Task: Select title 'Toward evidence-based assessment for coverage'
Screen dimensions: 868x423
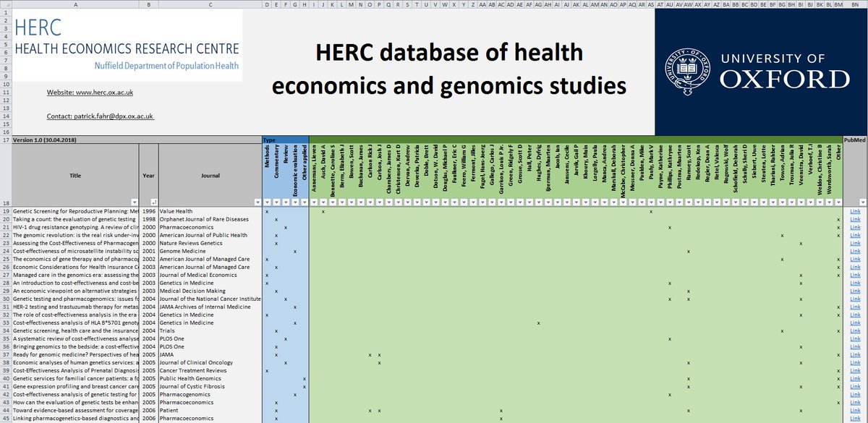Action: (76, 411)
